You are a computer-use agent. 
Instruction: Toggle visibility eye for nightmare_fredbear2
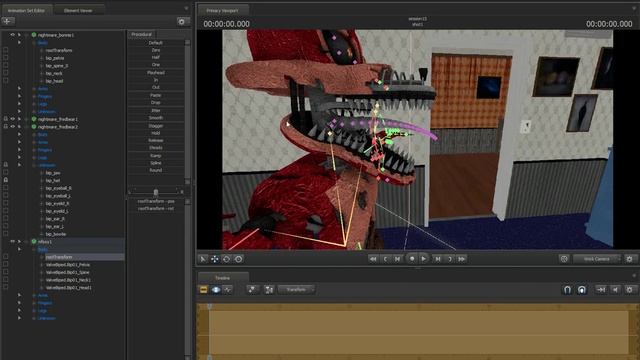[13, 127]
